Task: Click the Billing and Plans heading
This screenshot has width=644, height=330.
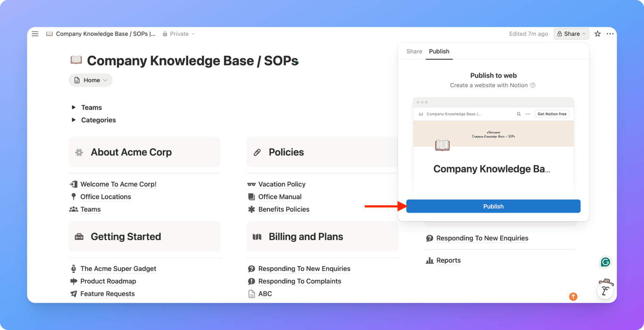Action: coord(306,237)
